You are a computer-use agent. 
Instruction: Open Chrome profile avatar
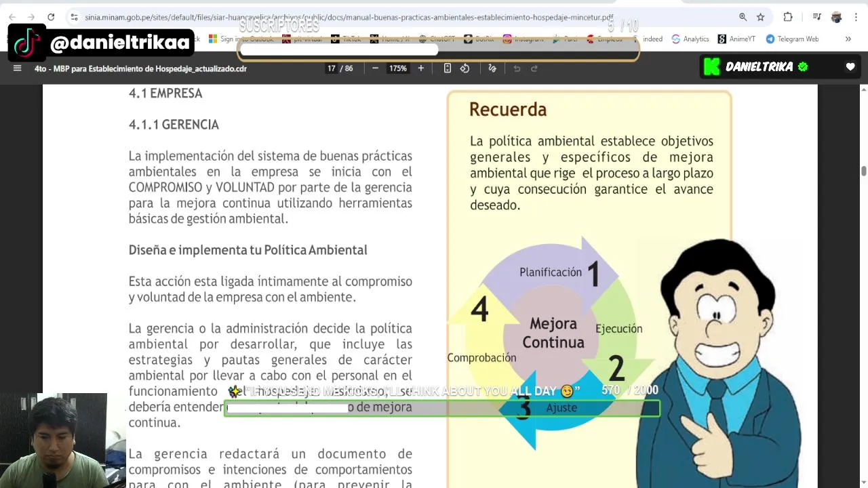coord(836,17)
